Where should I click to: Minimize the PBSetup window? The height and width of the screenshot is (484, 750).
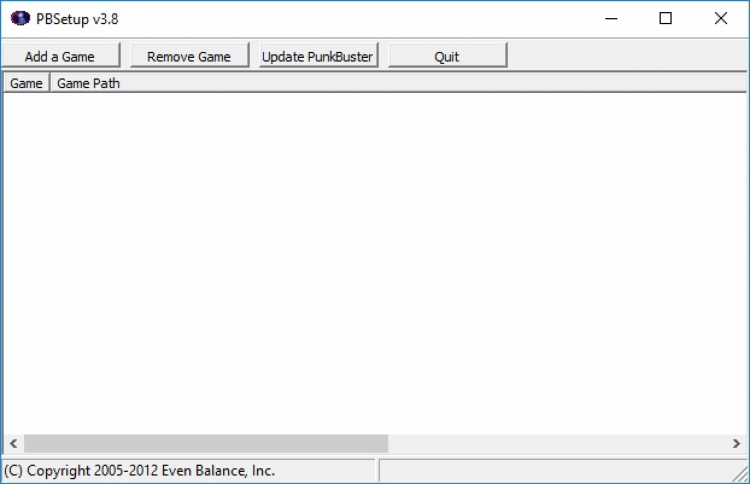point(611,19)
